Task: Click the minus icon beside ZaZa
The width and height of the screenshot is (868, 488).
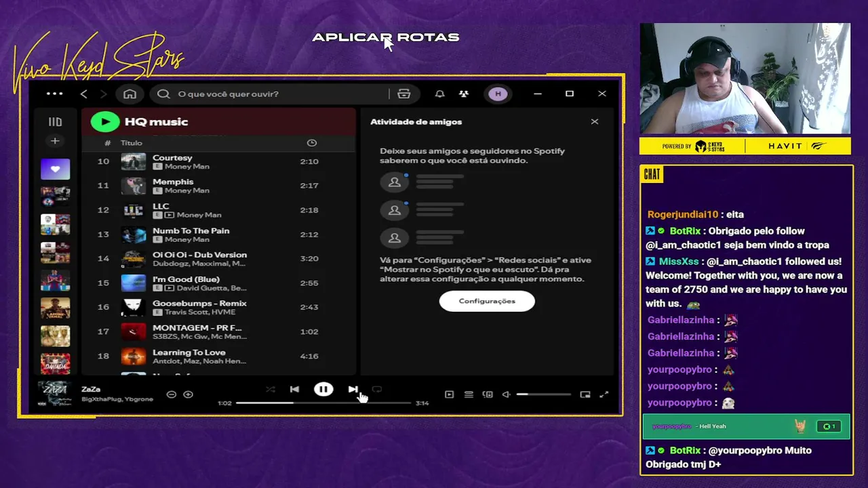Action: pyautogui.click(x=172, y=394)
